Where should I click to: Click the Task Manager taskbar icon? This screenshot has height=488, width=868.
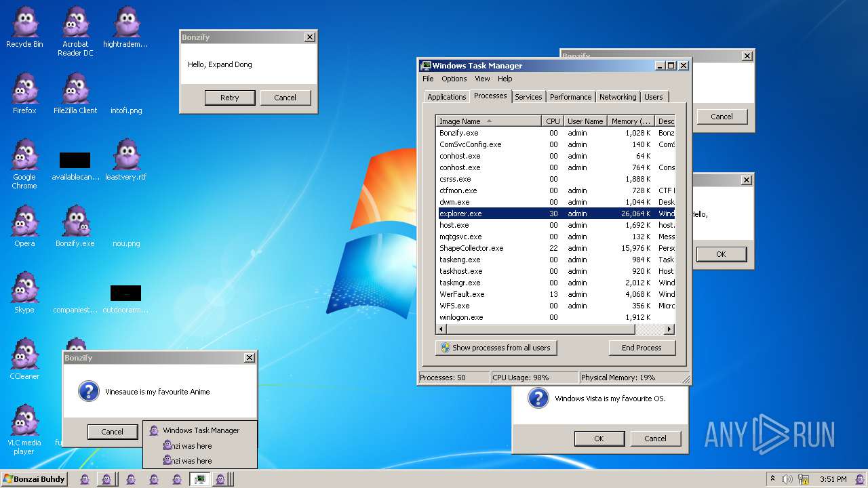199,479
